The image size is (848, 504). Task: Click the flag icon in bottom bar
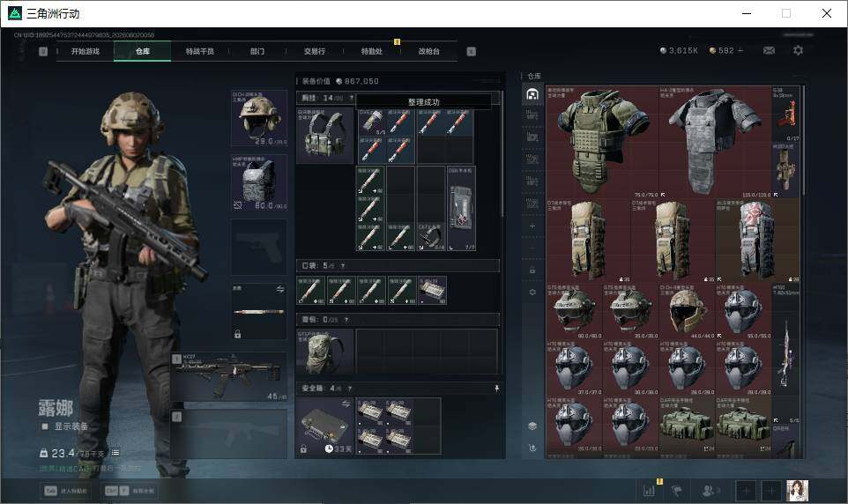tap(677, 491)
